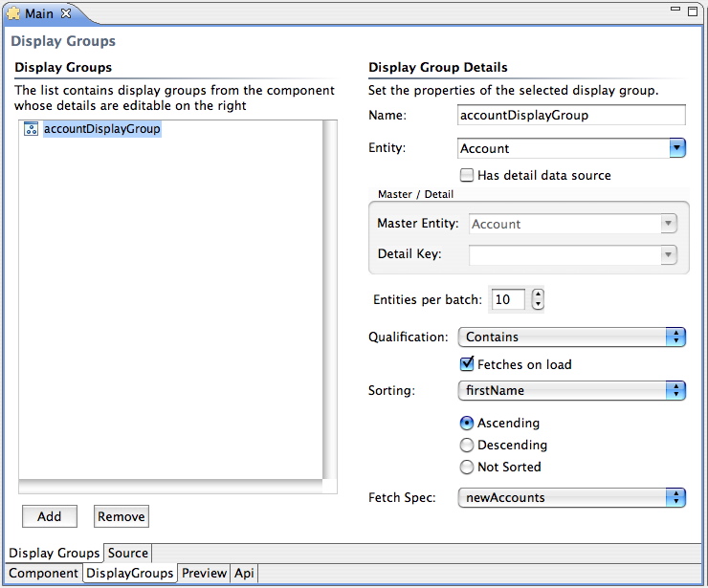
Task: Open the Sorting dropdown showing firstName
Action: 572,390
